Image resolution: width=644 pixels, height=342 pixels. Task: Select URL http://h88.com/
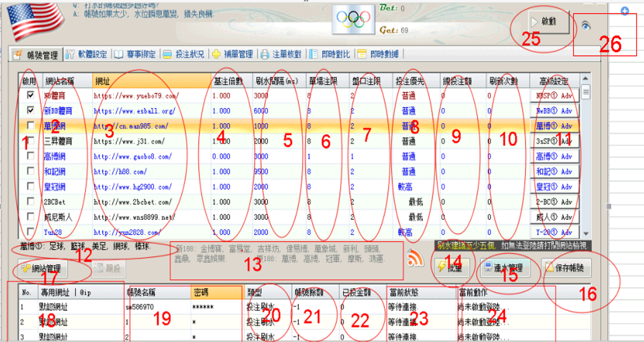click(120, 172)
